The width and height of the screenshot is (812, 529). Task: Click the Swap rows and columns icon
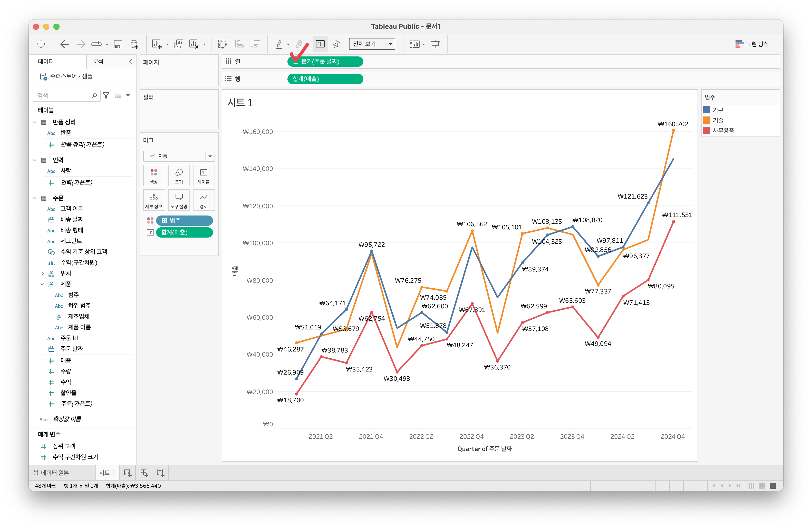point(222,44)
